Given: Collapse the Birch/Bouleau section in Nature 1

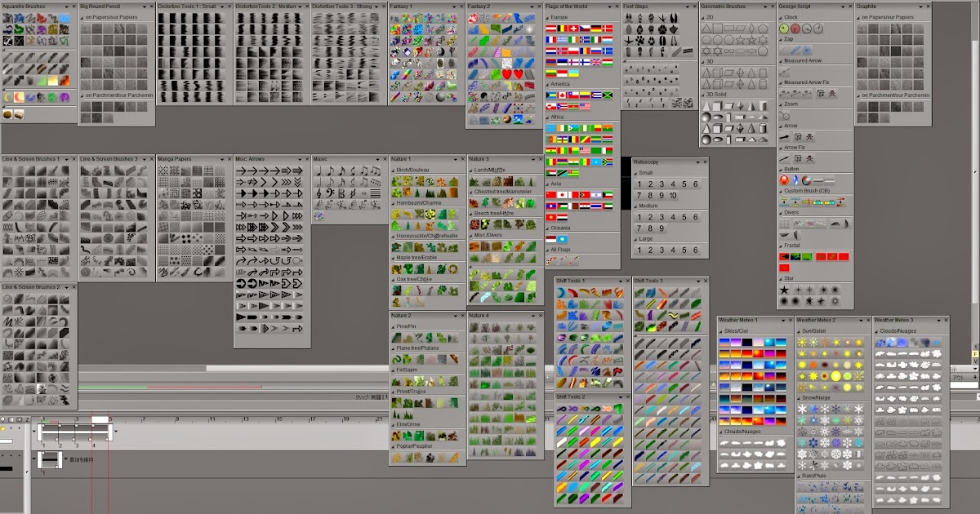Looking at the screenshot, I should coord(394,170).
